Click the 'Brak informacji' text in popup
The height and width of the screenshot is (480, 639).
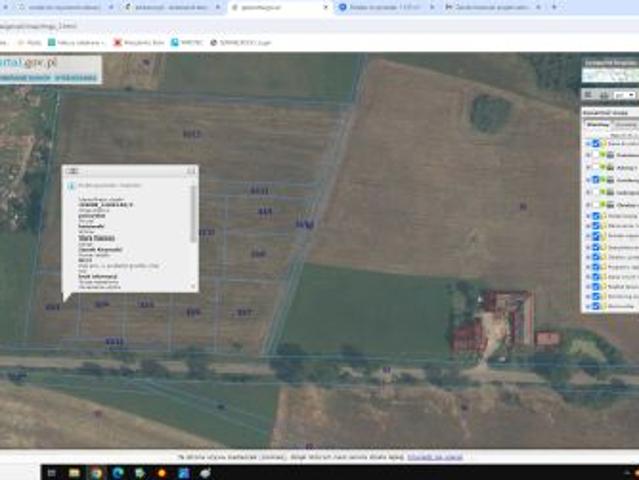[98, 276]
